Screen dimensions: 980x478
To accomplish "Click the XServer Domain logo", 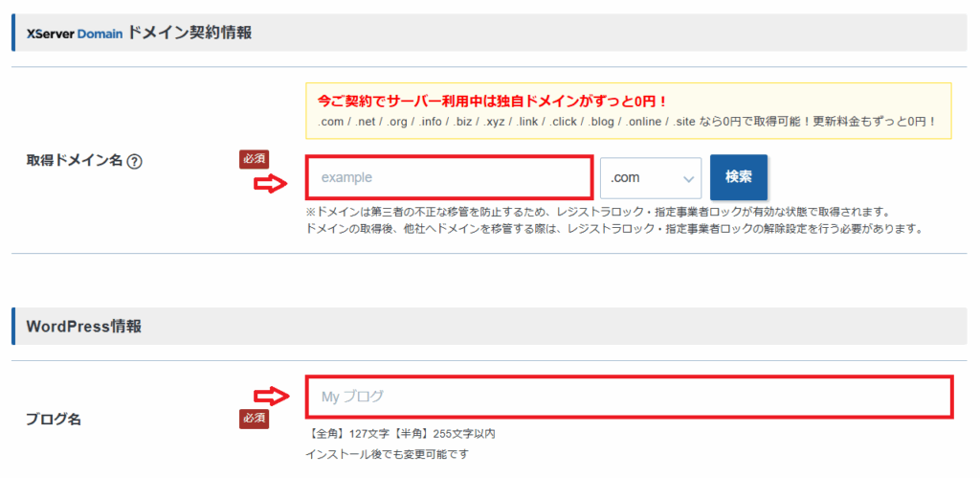I will click(75, 34).
